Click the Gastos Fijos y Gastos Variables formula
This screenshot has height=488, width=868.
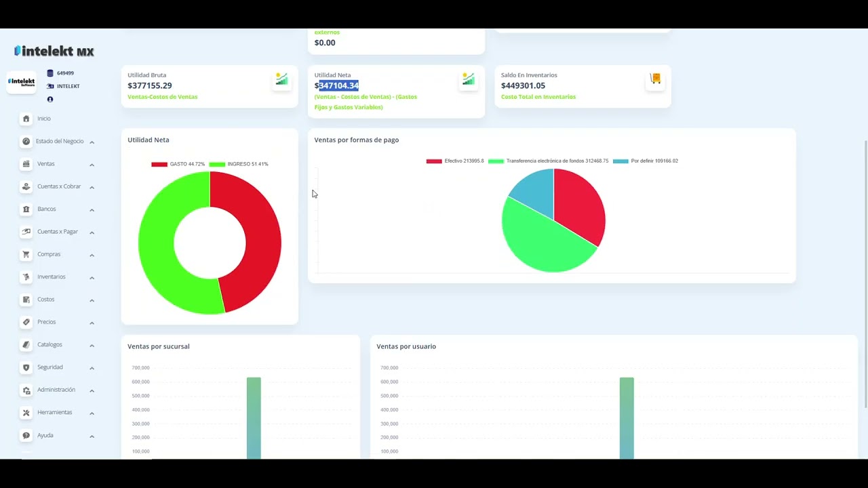coord(366,102)
